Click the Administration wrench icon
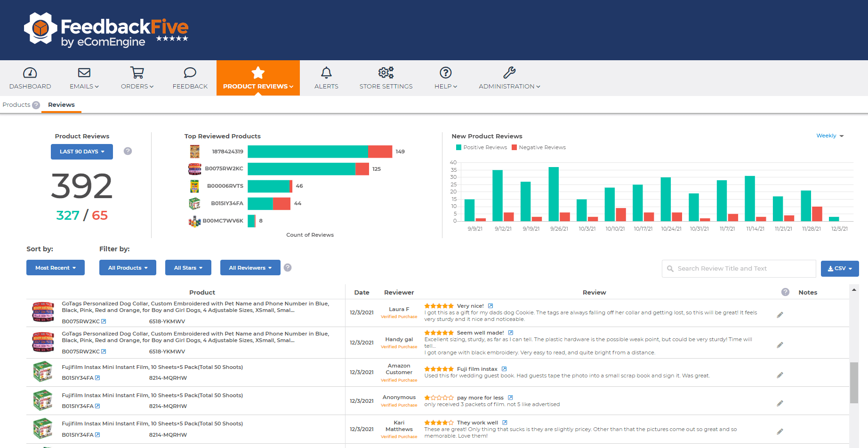The width and height of the screenshot is (868, 448). pos(509,72)
